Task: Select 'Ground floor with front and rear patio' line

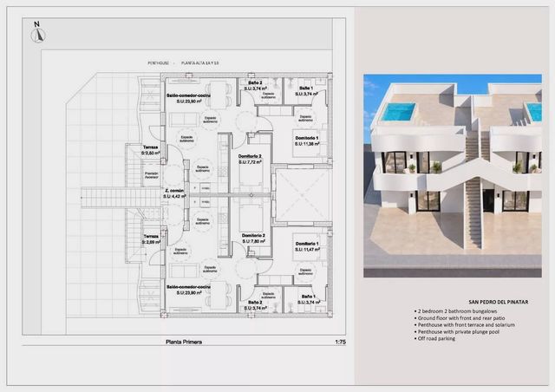Action: tap(461, 318)
